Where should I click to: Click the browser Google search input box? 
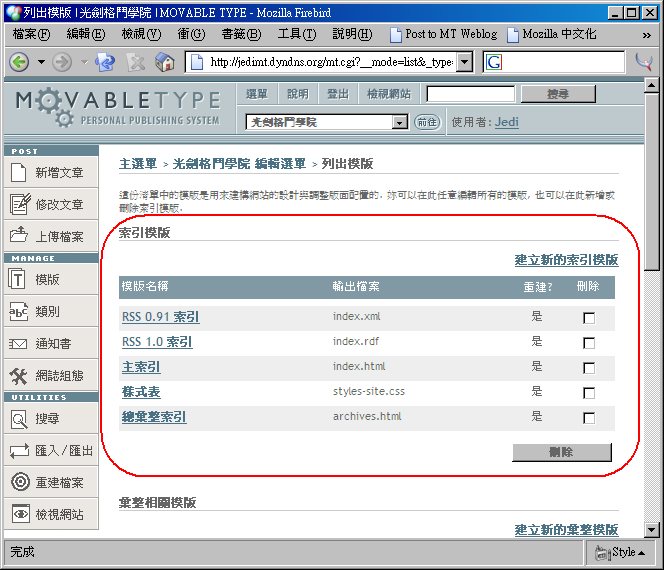point(563,62)
